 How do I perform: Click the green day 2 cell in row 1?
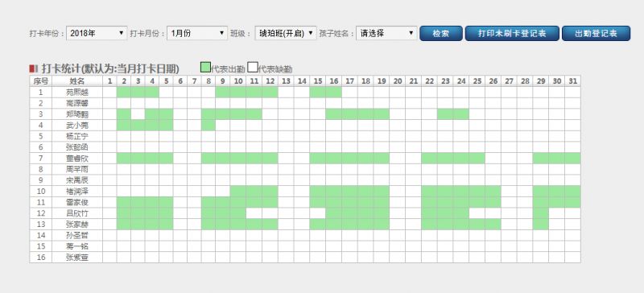coord(124,92)
